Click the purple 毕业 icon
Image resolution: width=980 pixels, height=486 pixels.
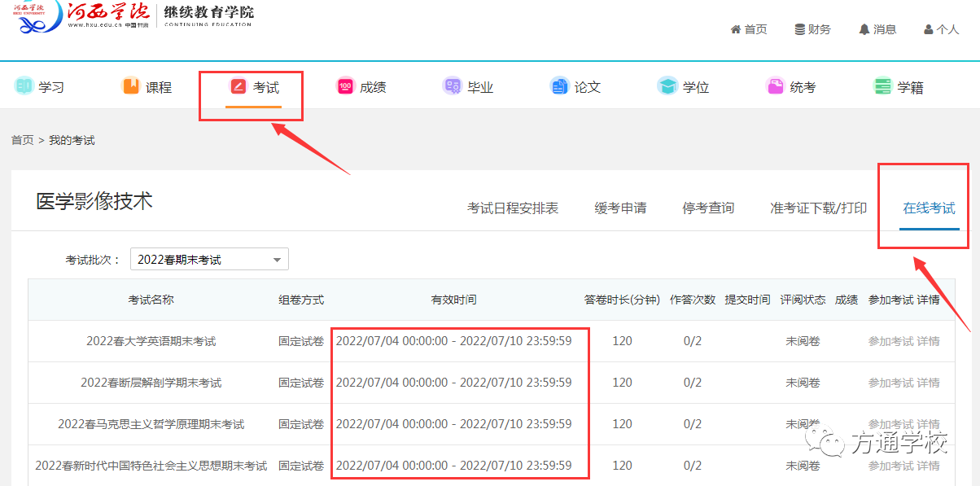(453, 85)
